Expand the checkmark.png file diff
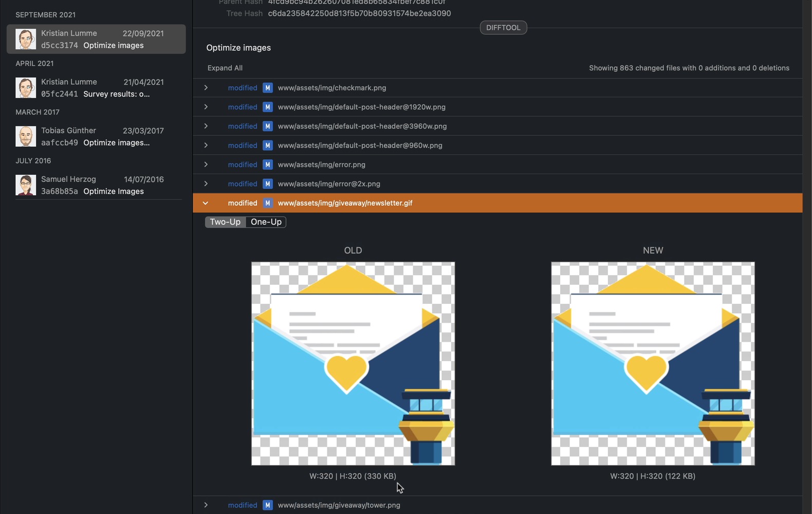The width and height of the screenshot is (812, 514). (x=206, y=88)
